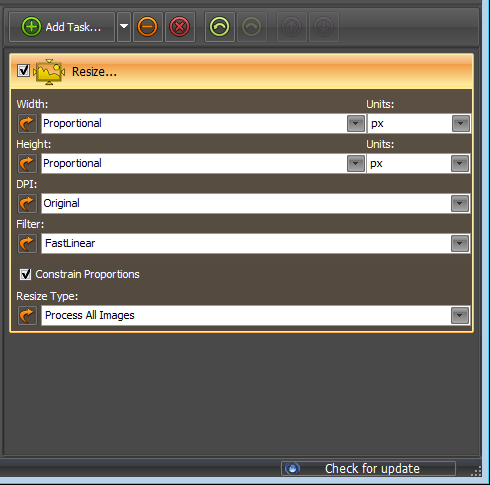490x485 pixels.
Task: Click the orange remove task icon
Action: pyautogui.click(x=147, y=27)
